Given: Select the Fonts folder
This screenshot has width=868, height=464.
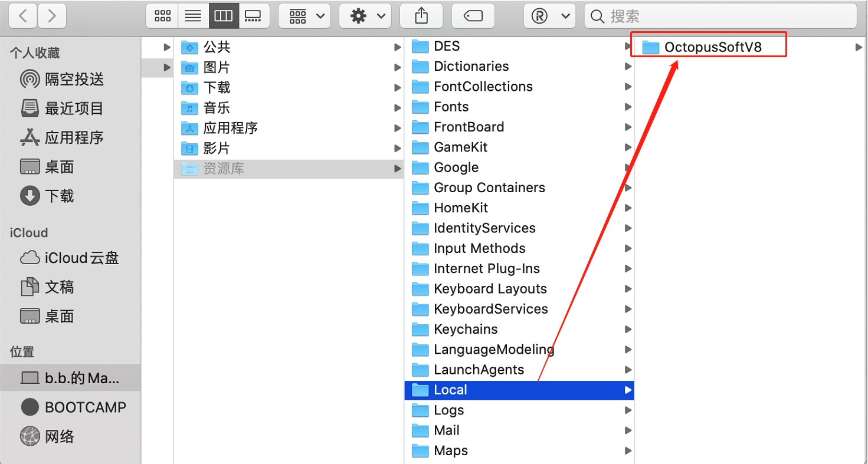Looking at the screenshot, I should [x=519, y=107].
